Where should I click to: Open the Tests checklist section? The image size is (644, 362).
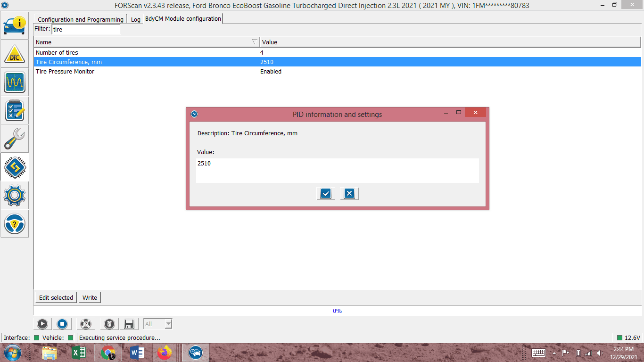(15, 111)
